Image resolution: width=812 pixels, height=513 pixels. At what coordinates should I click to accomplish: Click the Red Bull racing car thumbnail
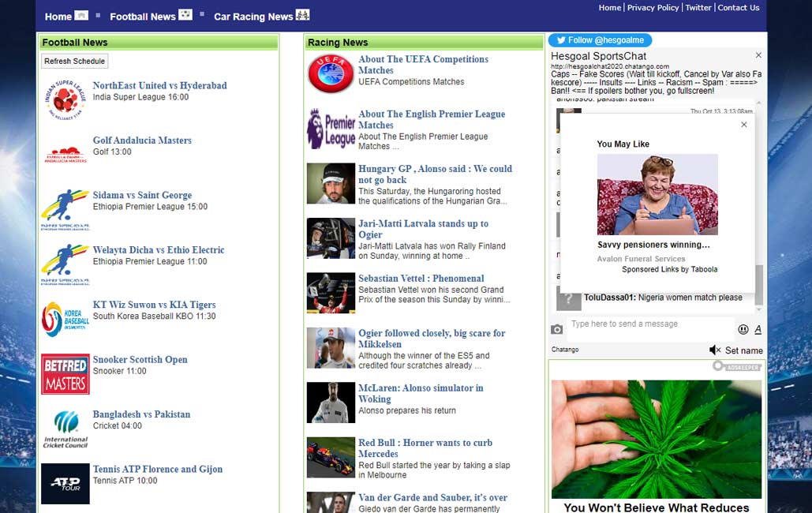(x=331, y=458)
